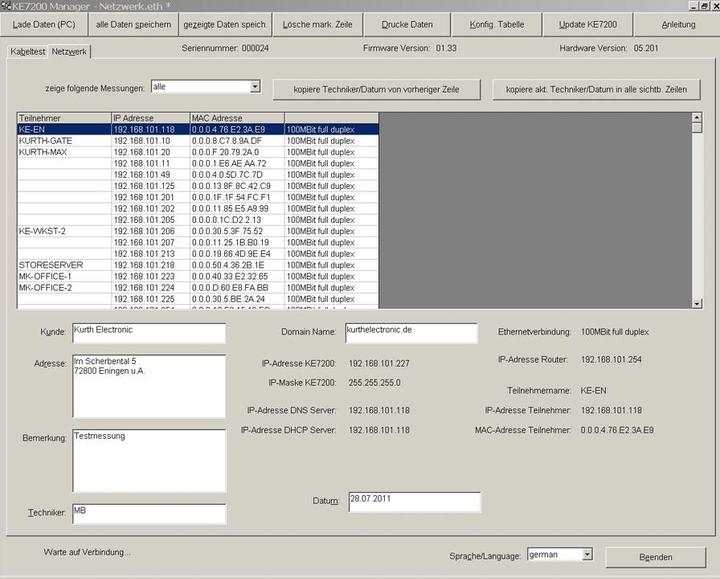
Task: Click the Lade Daten (PC) button
Action: pos(44,25)
